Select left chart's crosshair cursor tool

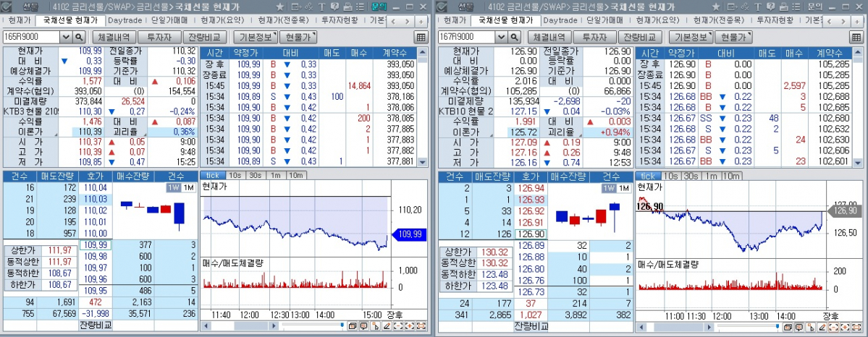click(x=375, y=326)
